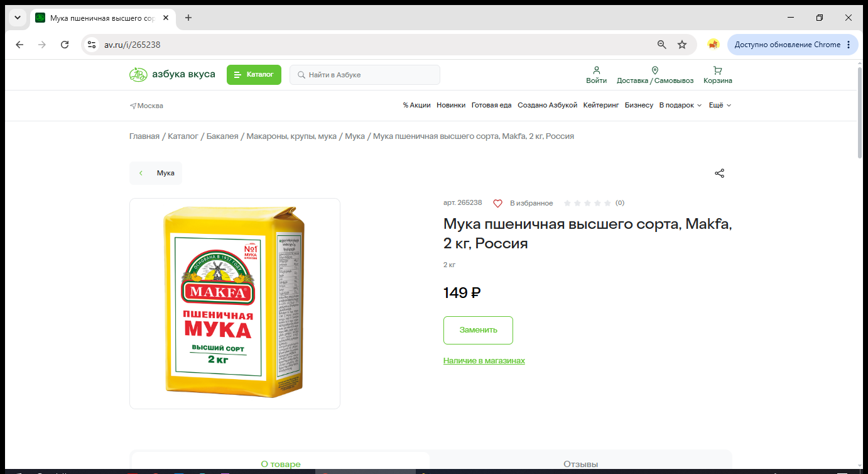The height and width of the screenshot is (474, 868).
Task: Expand the В подарок dropdown
Action: (x=680, y=105)
